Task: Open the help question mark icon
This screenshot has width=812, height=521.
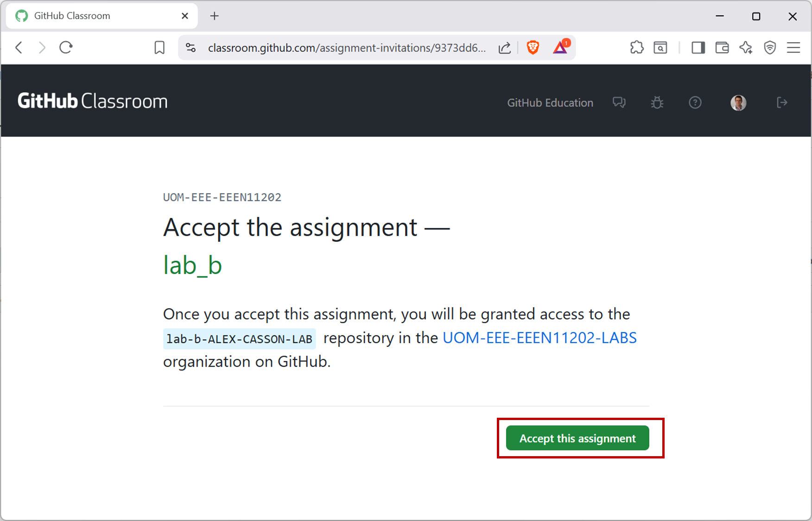Action: tap(695, 102)
